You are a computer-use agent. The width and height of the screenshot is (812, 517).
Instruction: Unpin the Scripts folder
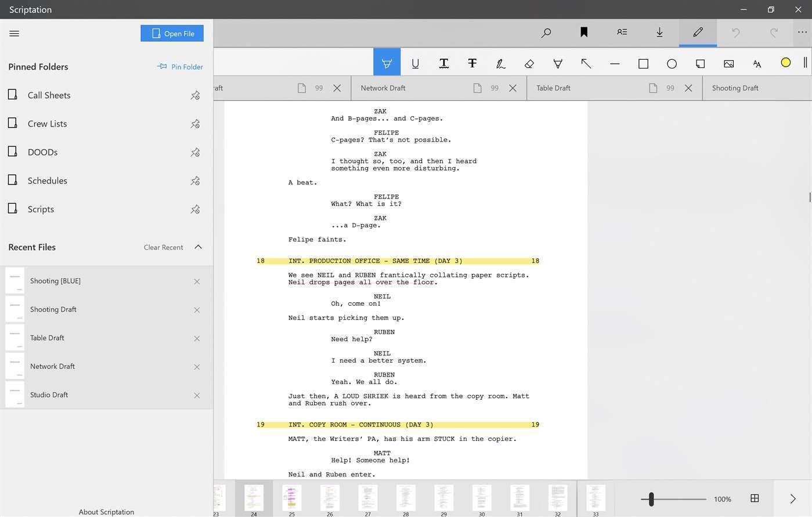point(195,209)
